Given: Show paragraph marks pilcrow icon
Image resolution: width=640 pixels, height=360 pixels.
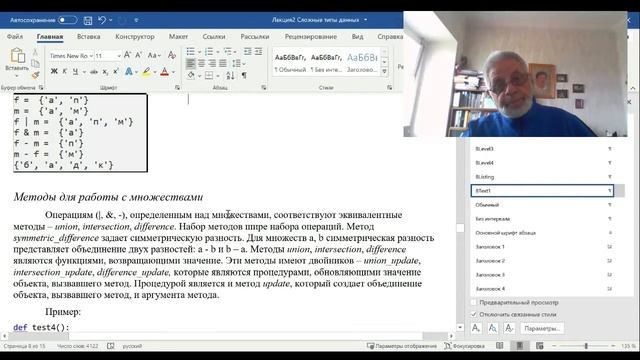Looking at the screenshot, I should [x=244, y=76].
